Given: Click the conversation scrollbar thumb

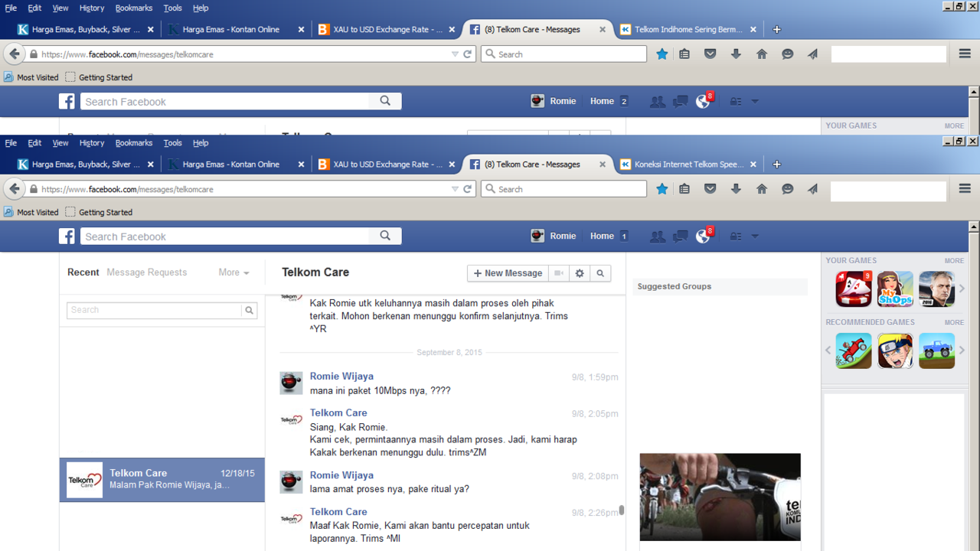Looking at the screenshot, I should [x=622, y=510].
